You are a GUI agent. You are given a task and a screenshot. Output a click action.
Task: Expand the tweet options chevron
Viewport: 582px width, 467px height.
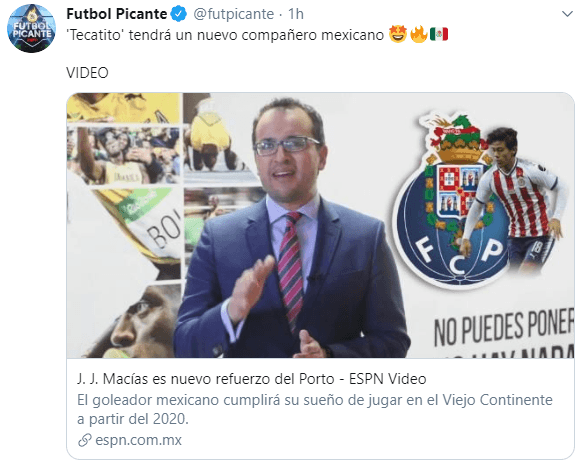568,14
